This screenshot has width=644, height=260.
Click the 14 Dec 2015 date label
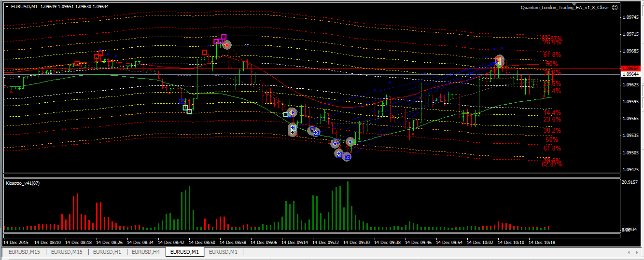coord(16,243)
